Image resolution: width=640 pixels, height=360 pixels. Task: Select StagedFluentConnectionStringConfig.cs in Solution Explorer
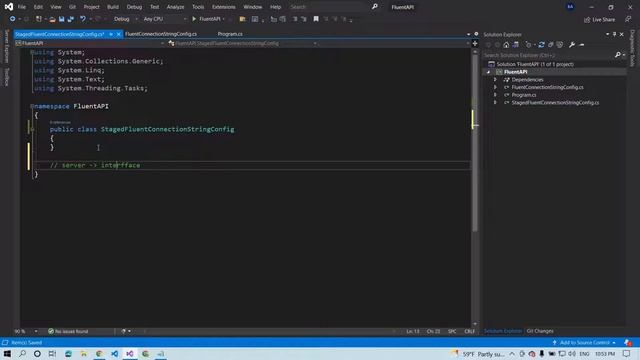click(555, 103)
